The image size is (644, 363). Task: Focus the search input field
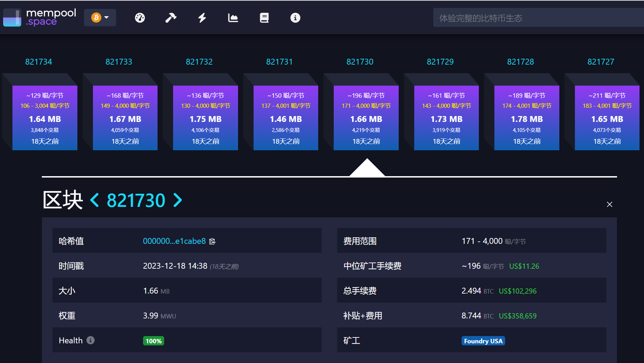(538, 18)
